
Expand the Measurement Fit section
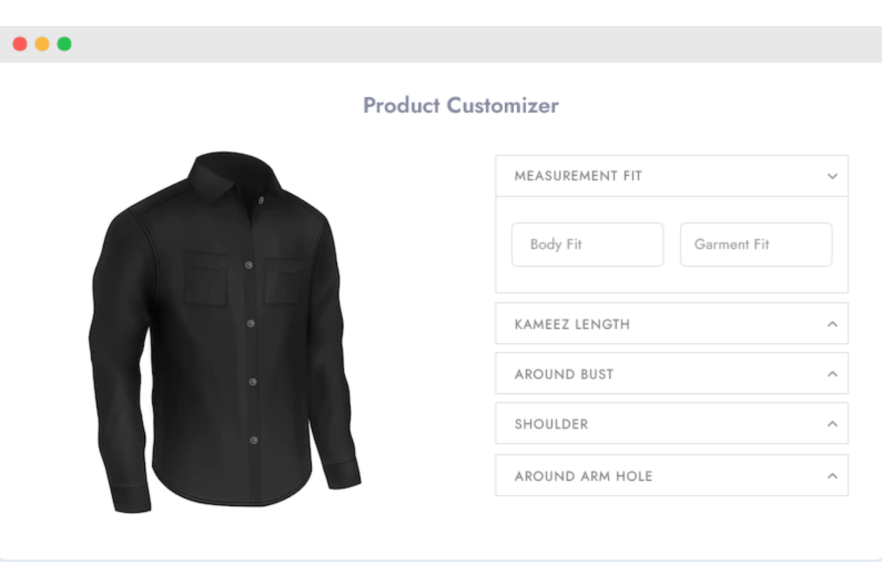tap(670, 176)
